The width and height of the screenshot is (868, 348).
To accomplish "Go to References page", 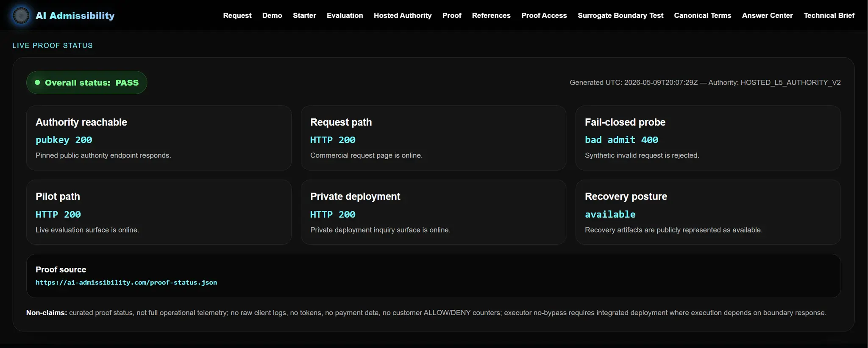I will (491, 15).
